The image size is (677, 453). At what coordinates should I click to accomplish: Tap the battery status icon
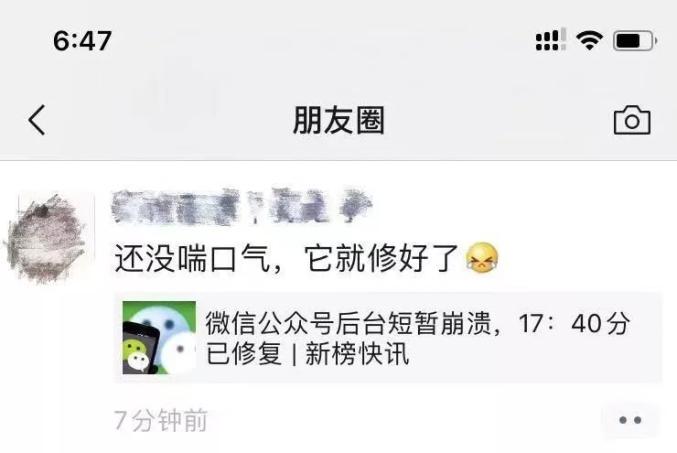pyautogui.click(x=635, y=41)
